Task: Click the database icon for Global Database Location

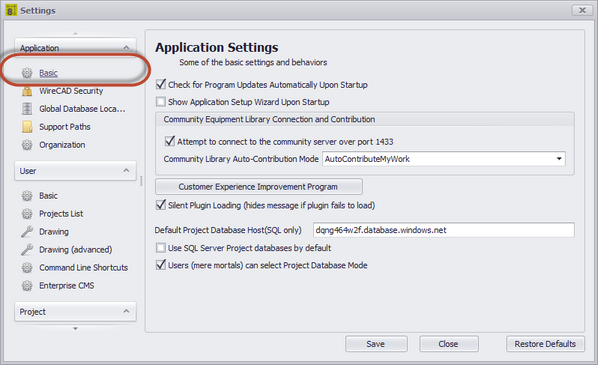Action: (x=27, y=109)
